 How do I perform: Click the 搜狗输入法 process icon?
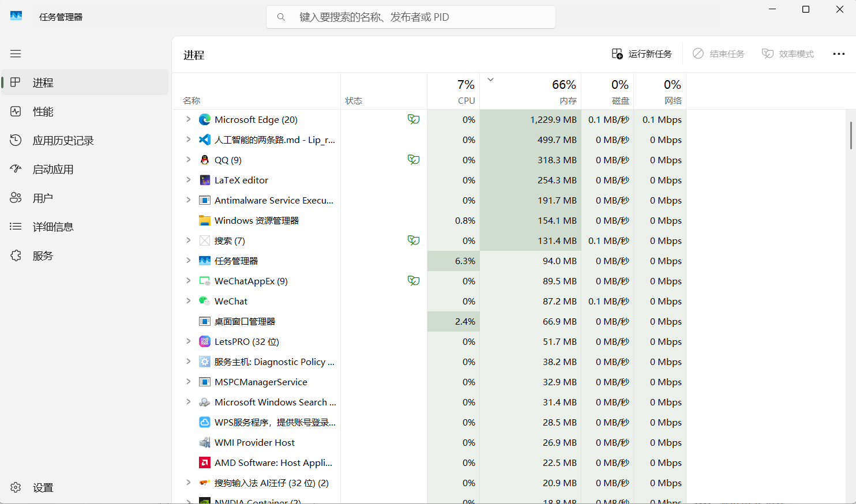click(205, 483)
